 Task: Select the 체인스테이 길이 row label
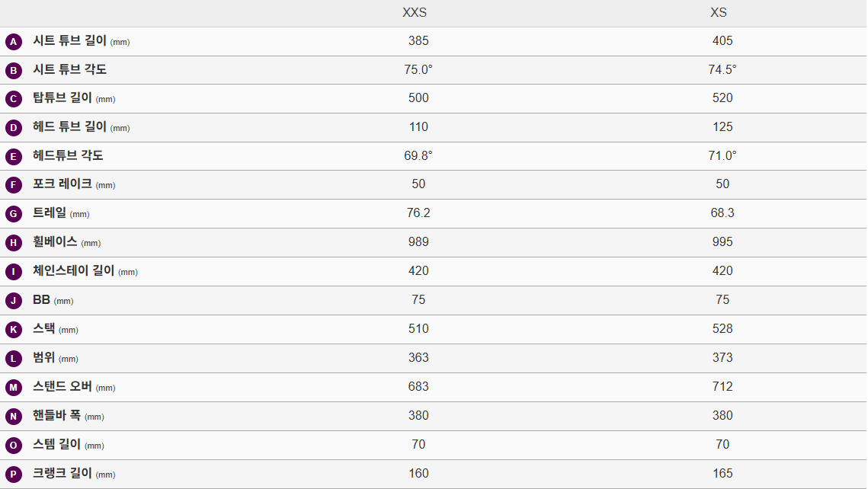coord(73,270)
